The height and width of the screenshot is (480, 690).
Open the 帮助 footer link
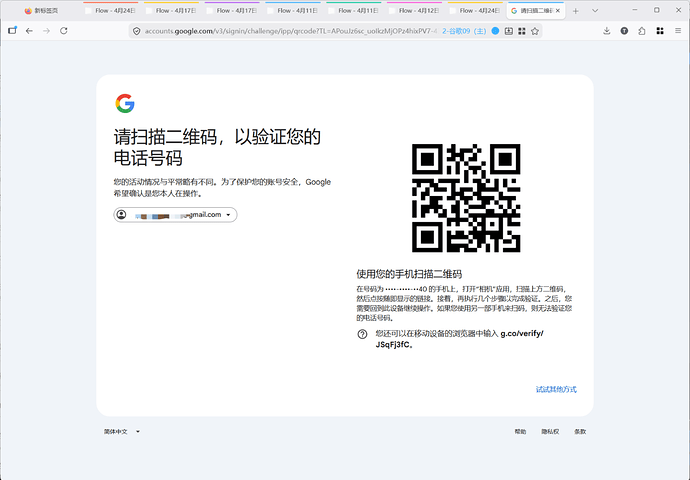point(521,432)
